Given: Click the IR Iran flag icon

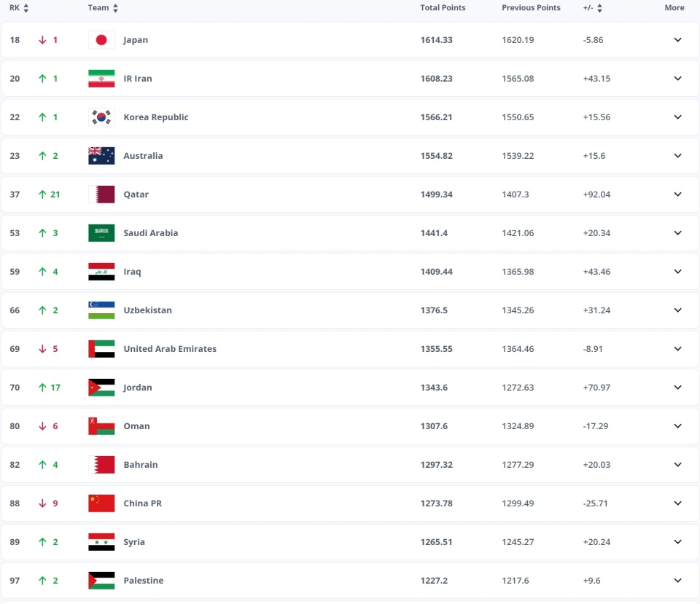Looking at the screenshot, I should [x=101, y=78].
